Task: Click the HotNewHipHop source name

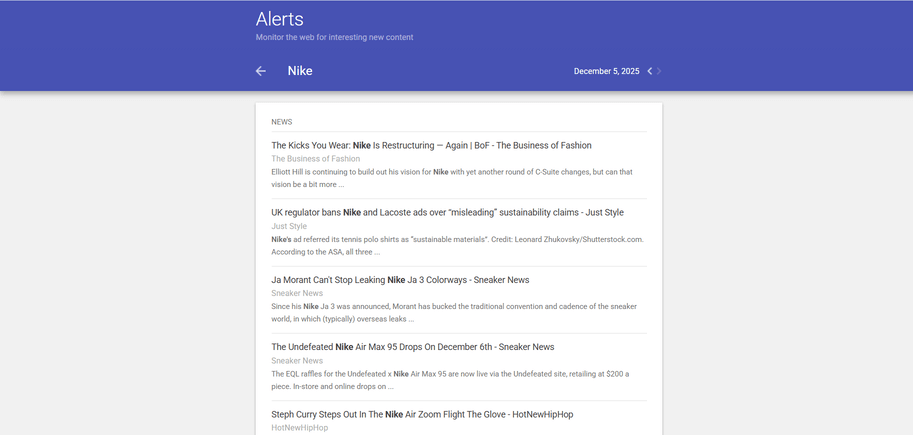Action: pyautogui.click(x=299, y=428)
